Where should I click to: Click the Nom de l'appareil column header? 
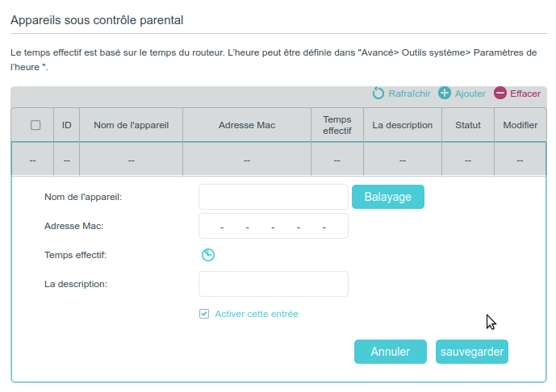132,125
